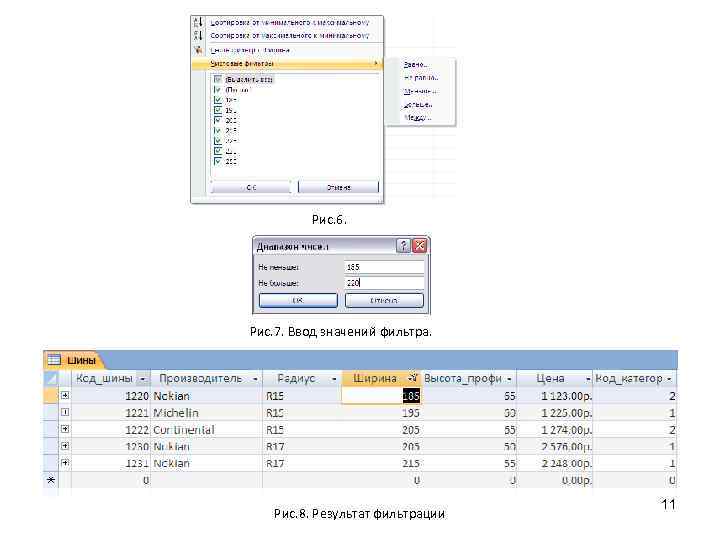720x540 pixels.
Task: Select the row selector for record 1220
Action: [x=51, y=396]
